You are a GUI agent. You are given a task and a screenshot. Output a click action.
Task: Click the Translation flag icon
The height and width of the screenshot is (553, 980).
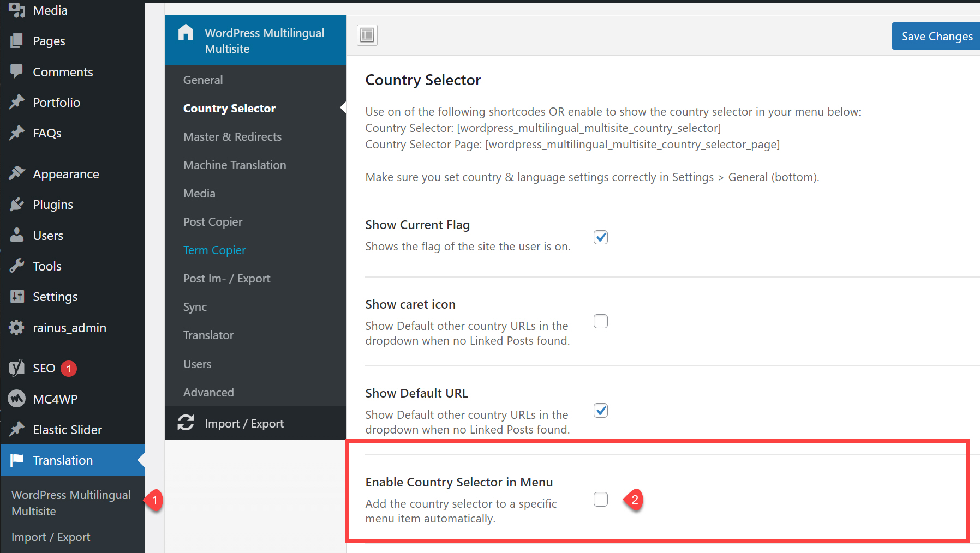(x=17, y=460)
